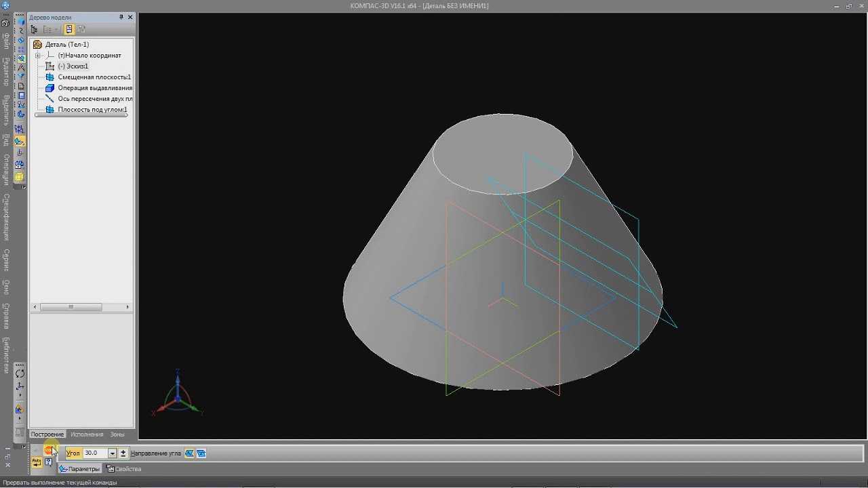This screenshot has height=488, width=868.
Task: Open the Исполнения tab of model tree
Action: pos(87,434)
